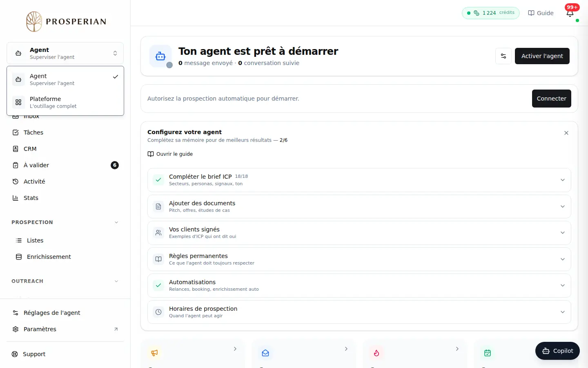Toggle the Agent mode switcher dropdown

(x=65, y=53)
